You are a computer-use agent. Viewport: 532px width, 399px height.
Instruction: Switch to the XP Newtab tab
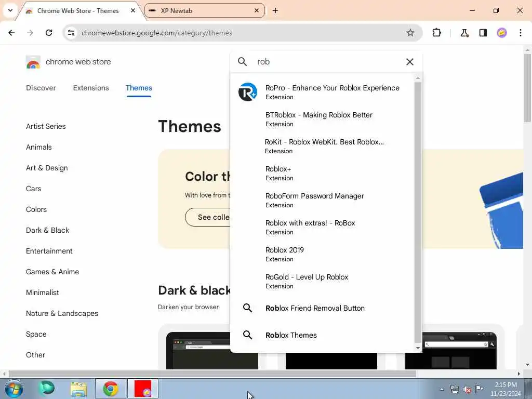(205, 10)
